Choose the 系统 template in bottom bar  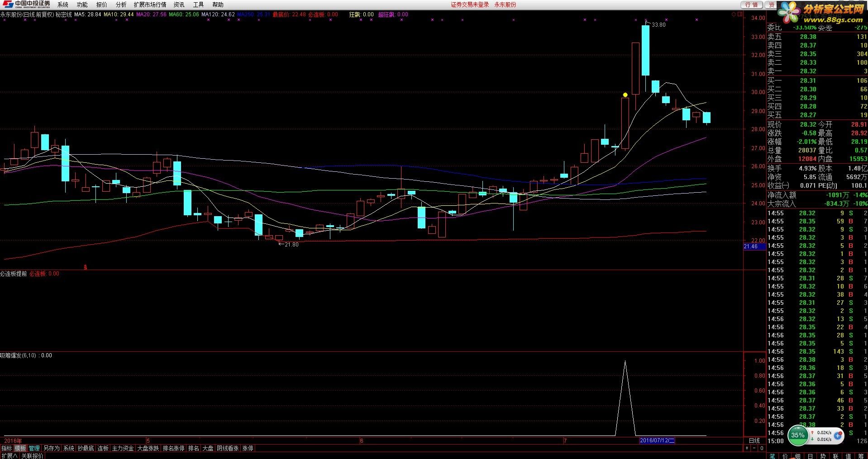click(68, 448)
